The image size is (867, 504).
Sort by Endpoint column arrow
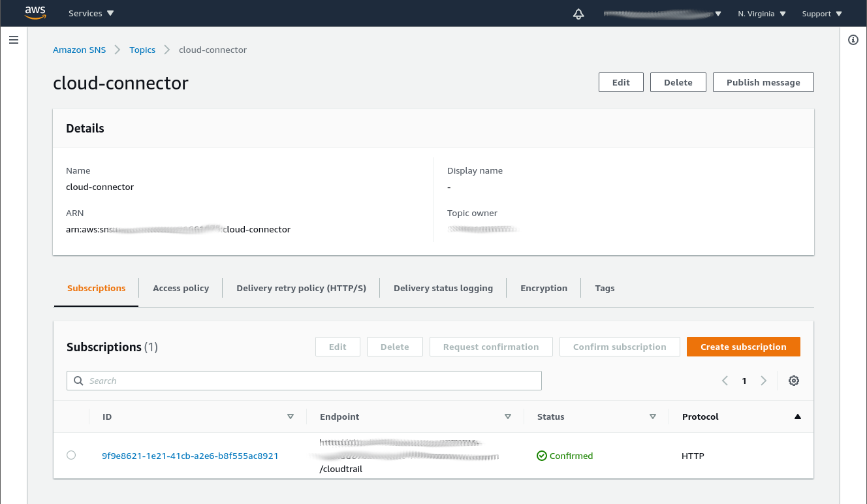[508, 417]
